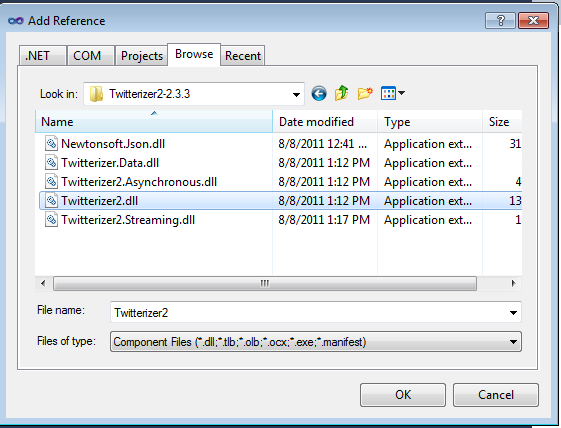Click the Twitterizer2-2.3.3 folder icon
The height and width of the screenshot is (428, 561).
click(96, 94)
